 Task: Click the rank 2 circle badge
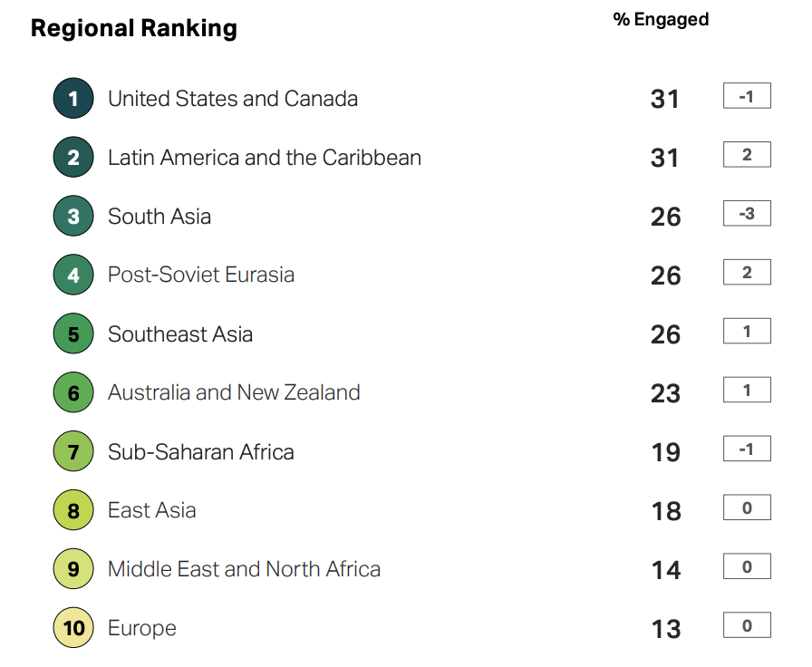click(73, 158)
